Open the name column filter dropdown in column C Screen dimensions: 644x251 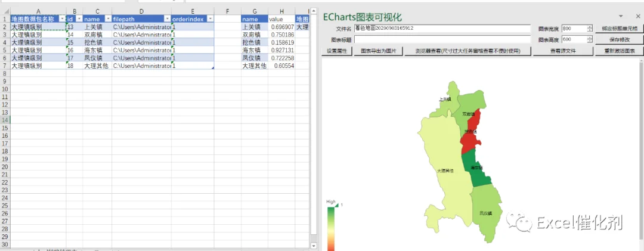pos(109,19)
